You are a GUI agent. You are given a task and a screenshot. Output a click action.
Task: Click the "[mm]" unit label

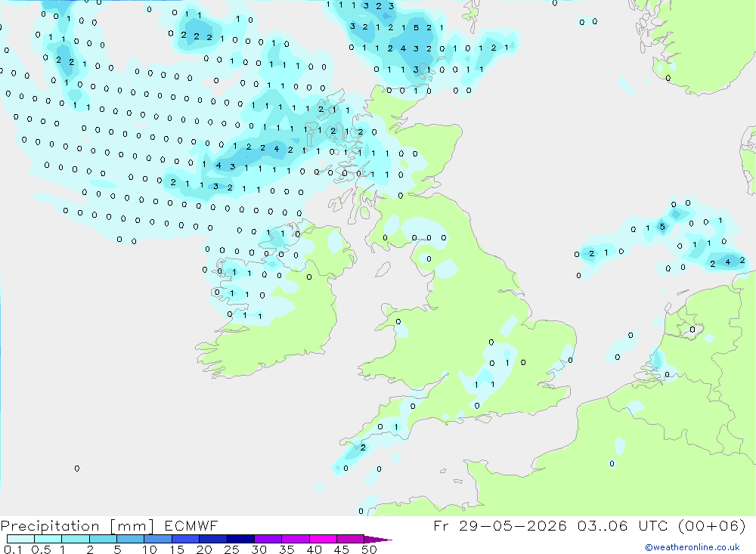point(132,526)
